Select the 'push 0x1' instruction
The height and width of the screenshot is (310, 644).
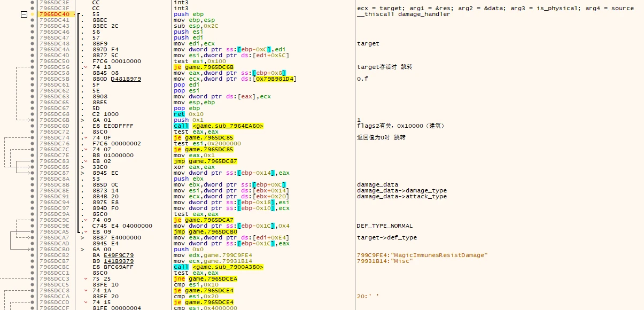[189, 120]
